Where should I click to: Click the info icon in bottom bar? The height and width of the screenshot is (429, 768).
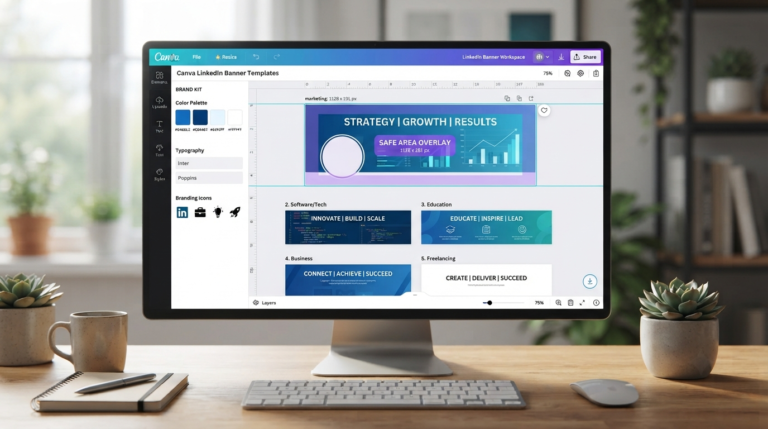click(x=596, y=303)
